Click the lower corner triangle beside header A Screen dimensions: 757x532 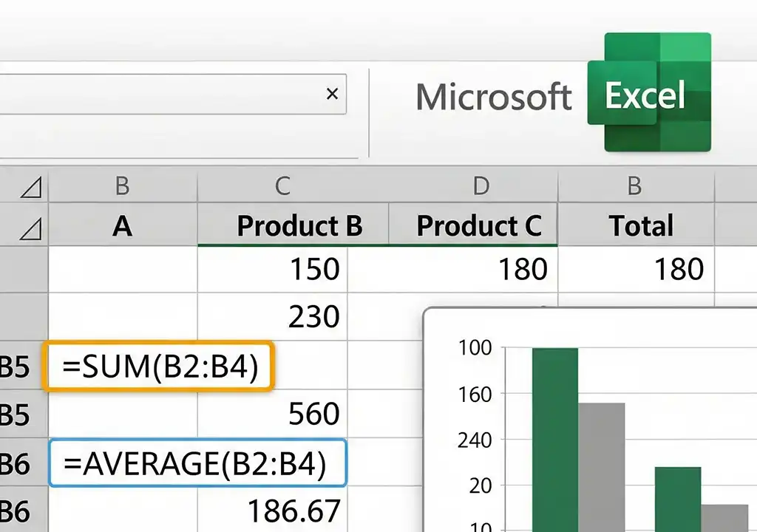[31, 228]
